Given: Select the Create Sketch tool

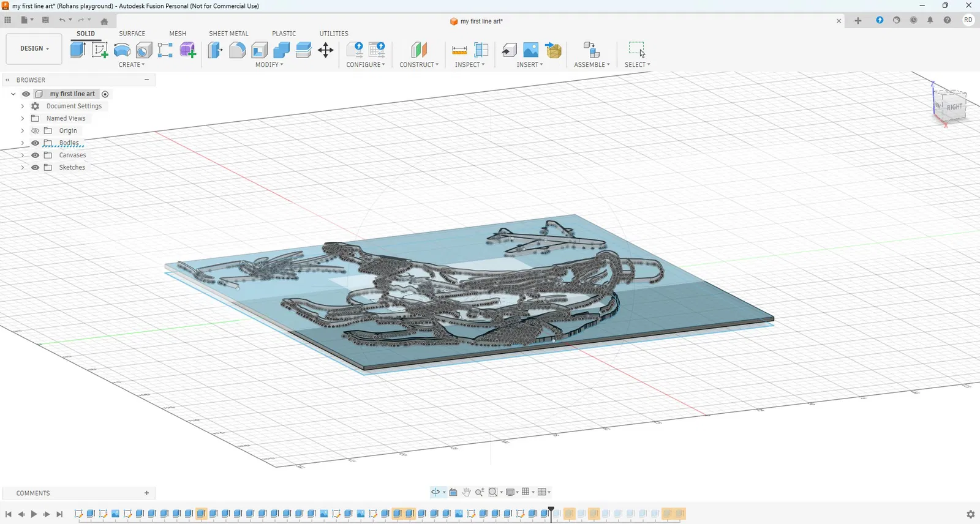Looking at the screenshot, I should coord(100,50).
